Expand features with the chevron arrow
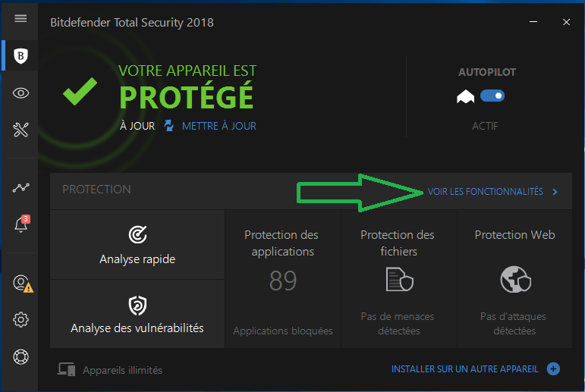 [x=555, y=192]
